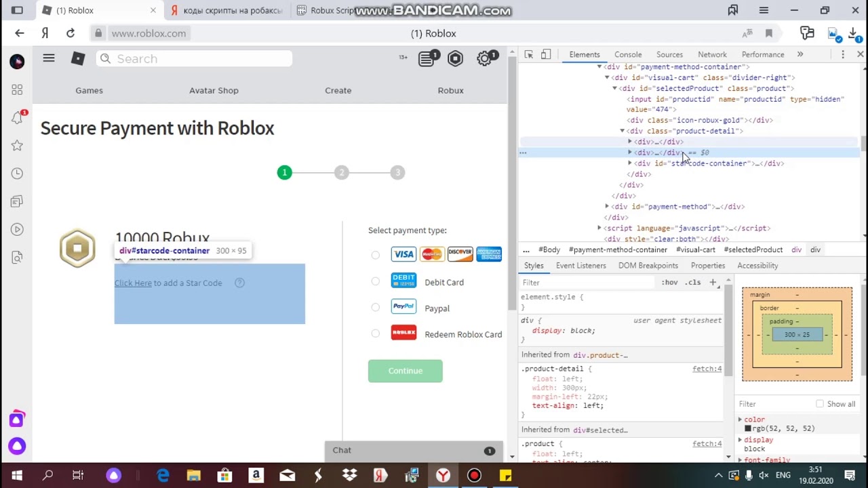Open the Bandicam recorder taskbar icon
The width and height of the screenshot is (868, 488).
coord(474,476)
